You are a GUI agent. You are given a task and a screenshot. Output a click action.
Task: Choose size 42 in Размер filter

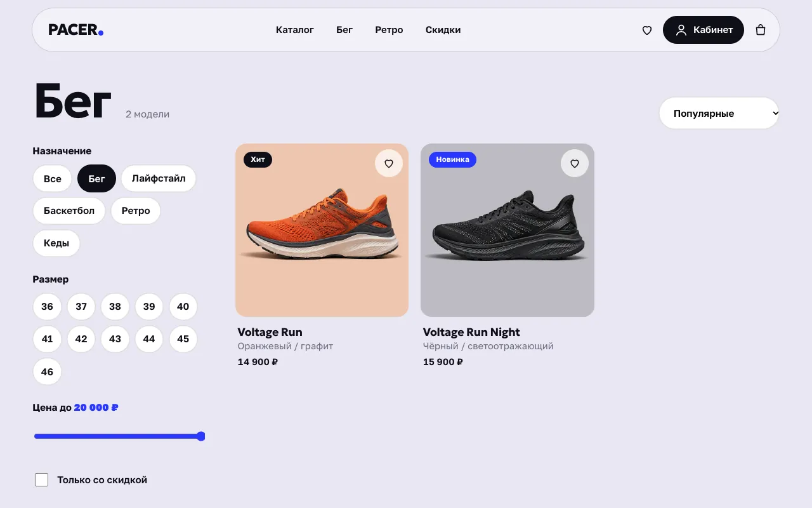81,339
